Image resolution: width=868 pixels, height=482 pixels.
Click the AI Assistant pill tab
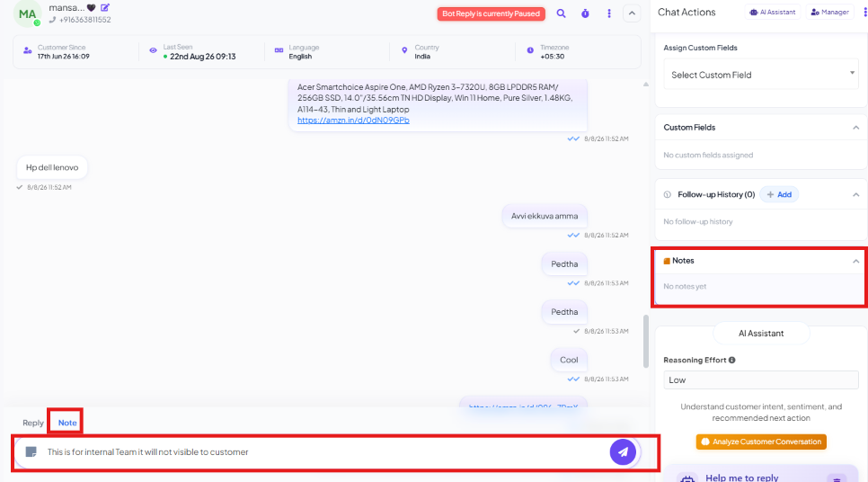761,333
